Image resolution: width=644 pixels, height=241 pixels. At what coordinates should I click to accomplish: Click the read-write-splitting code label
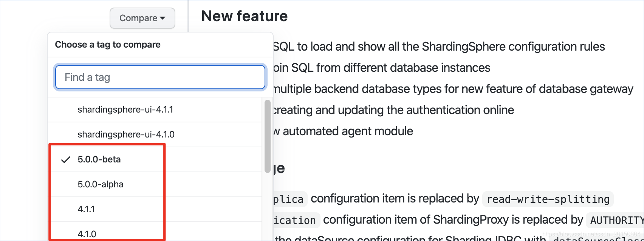point(548,199)
